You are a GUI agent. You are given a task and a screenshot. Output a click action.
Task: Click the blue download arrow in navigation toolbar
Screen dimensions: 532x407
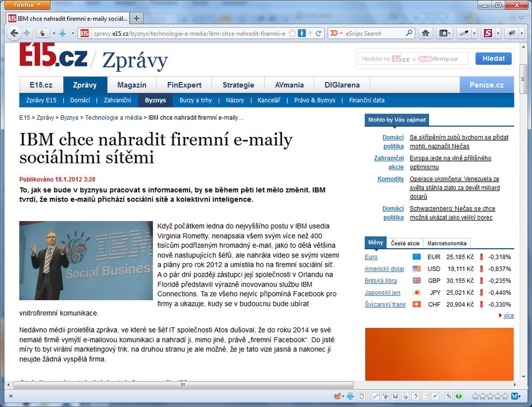coord(62,33)
